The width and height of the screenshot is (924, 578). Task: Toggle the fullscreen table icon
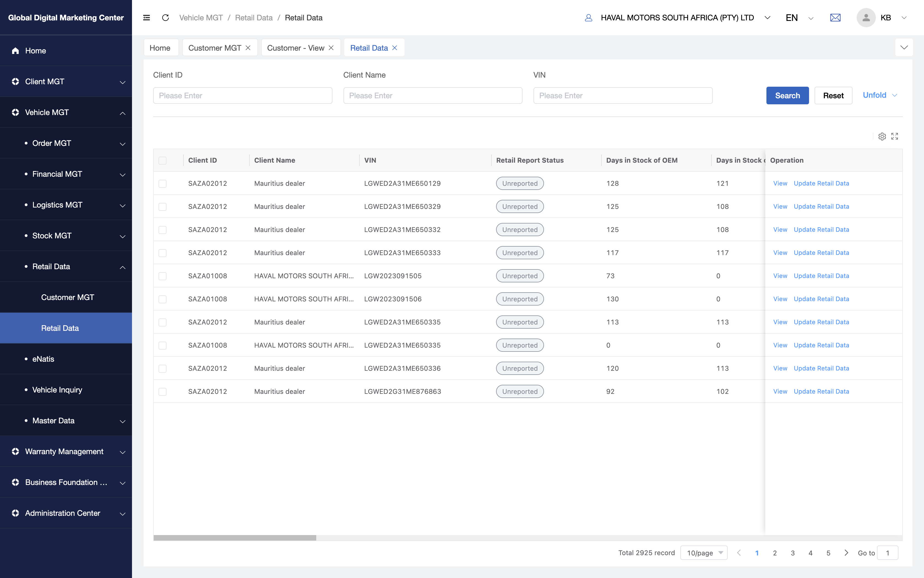click(895, 137)
